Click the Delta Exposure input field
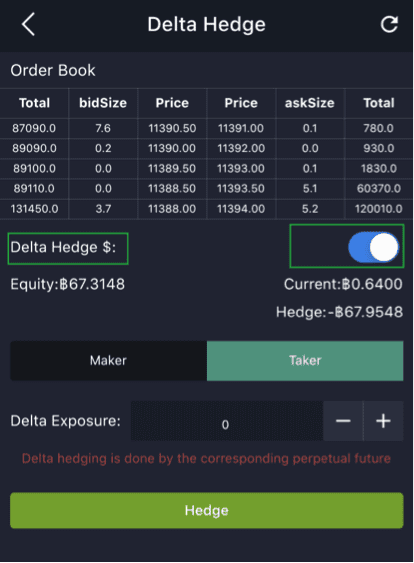This screenshot has width=414, height=563. click(227, 421)
